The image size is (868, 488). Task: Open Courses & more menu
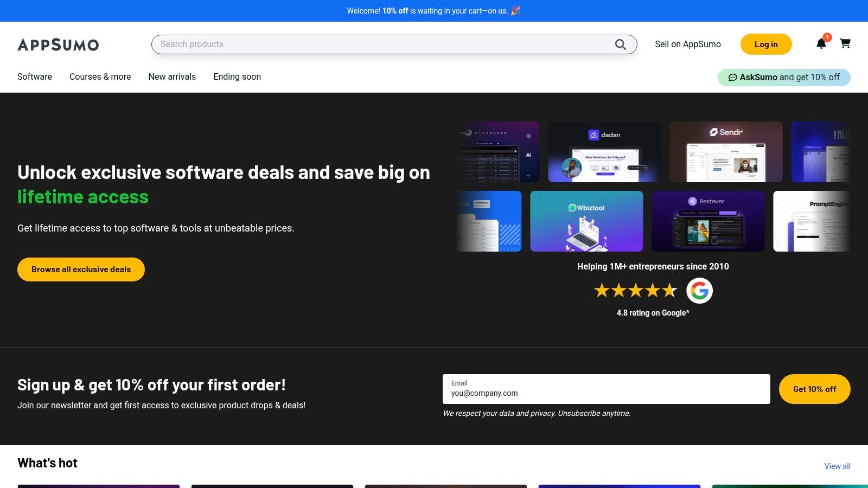(100, 77)
